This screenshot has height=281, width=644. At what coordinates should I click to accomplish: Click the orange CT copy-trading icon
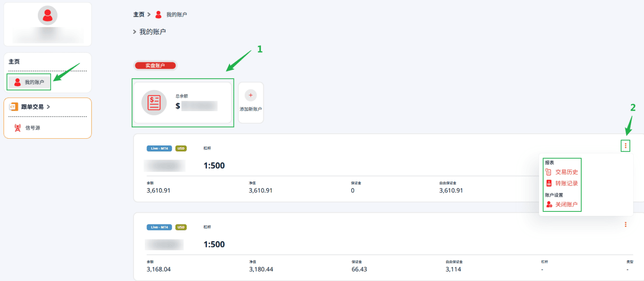14,107
